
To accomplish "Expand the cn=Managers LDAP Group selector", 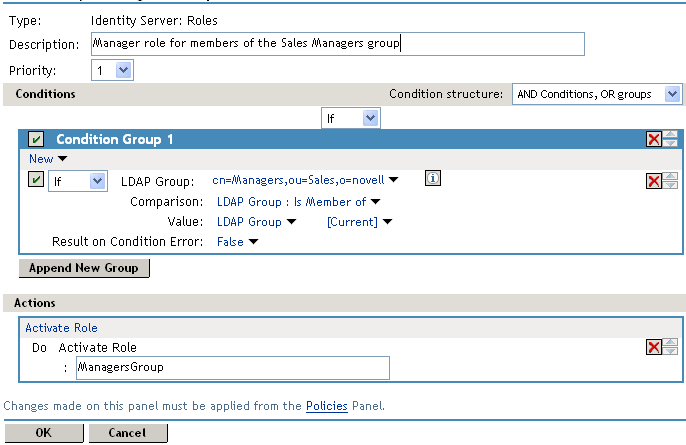I will tap(305, 180).
